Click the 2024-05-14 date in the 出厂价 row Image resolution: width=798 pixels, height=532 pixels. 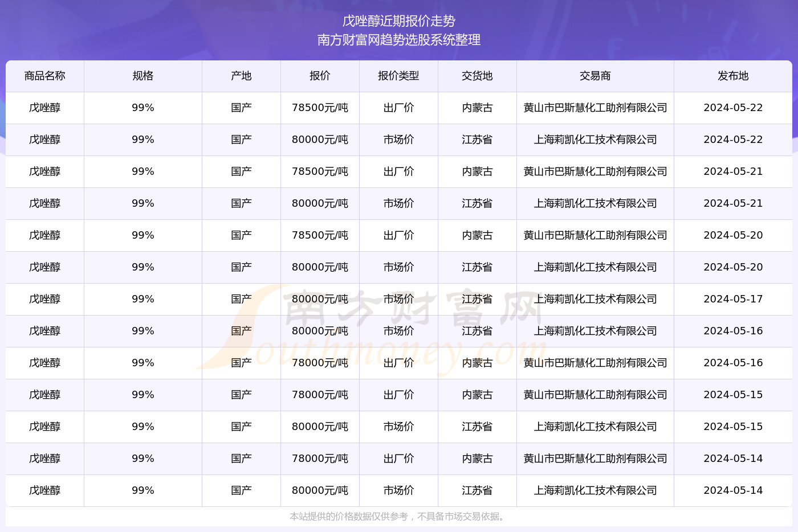click(734, 459)
